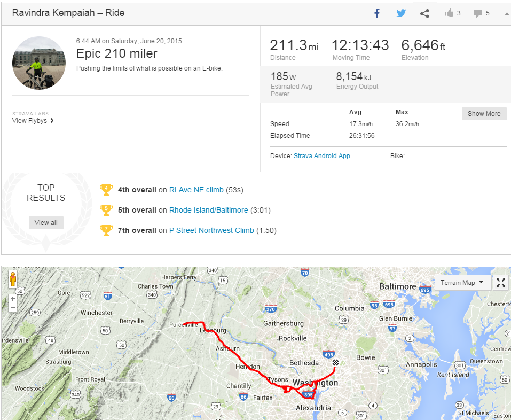Image resolution: width=511 pixels, height=420 pixels.
Task: Share ride on Facebook
Action: pos(377,13)
